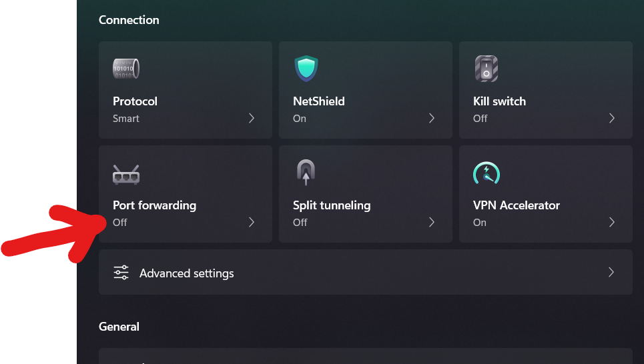
Task: Click the 'Off' status under Kill switch
Action: point(480,119)
